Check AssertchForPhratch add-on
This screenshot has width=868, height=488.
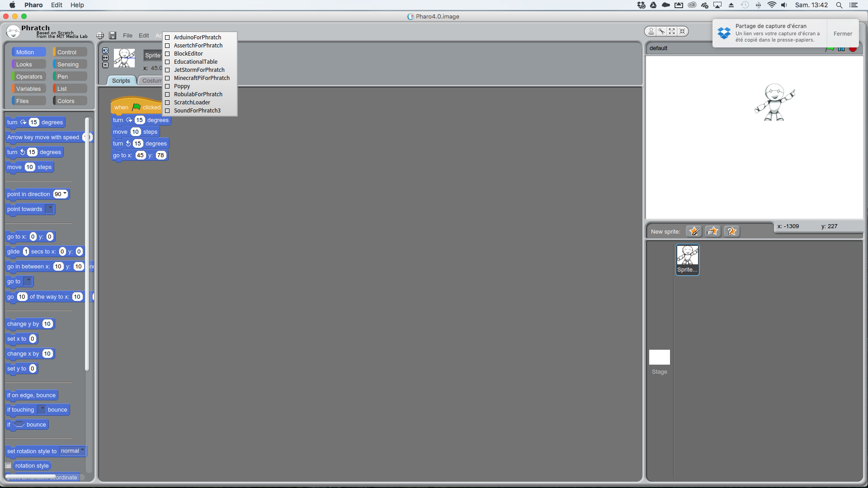click(x=167, y=46)
